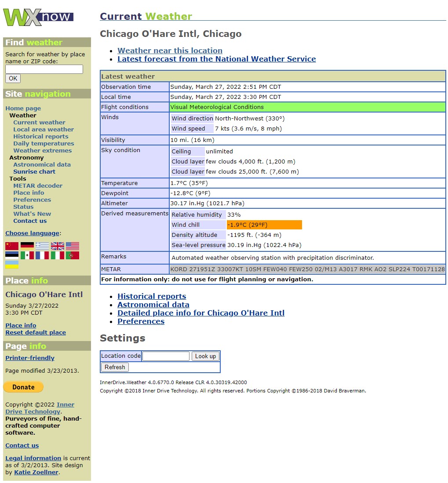The width and height of the screenshot is (448, 483).
Task: Open Preferences in site navigation
Action: (x=32, y=200)
